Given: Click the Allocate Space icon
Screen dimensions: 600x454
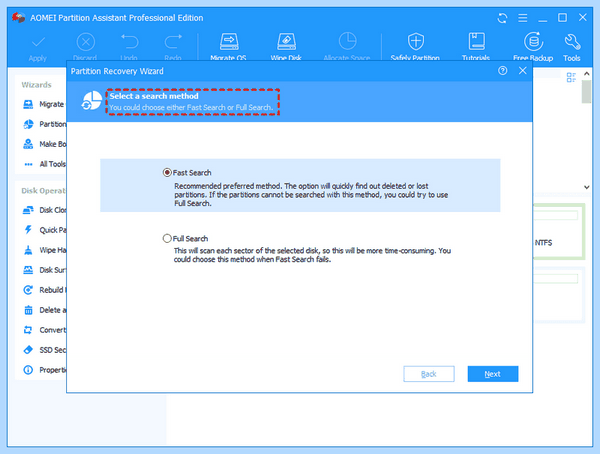Looking at the screenshot, I should (347, 41).
